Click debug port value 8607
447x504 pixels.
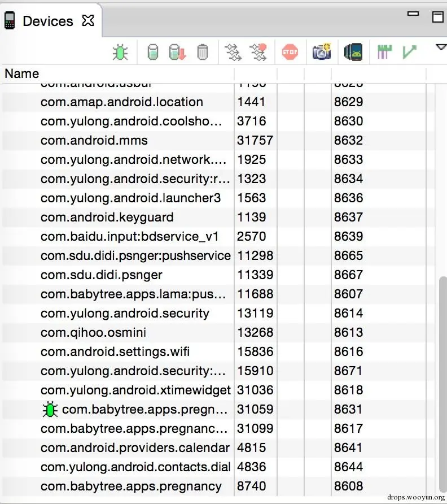[348, 294]
